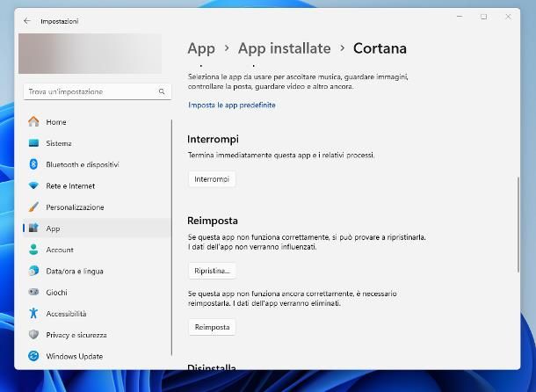Click the Personalizzazione brush icon
Image resolution: width=536 pixels, height=392 pixels.
(33, 207)
